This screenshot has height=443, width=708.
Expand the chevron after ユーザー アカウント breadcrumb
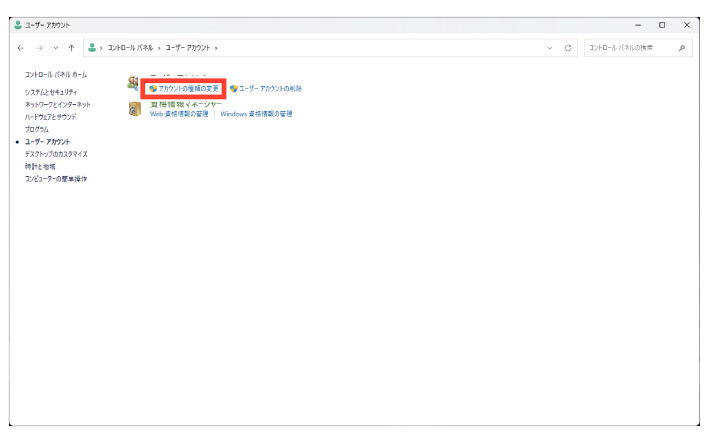click(216, 48)
